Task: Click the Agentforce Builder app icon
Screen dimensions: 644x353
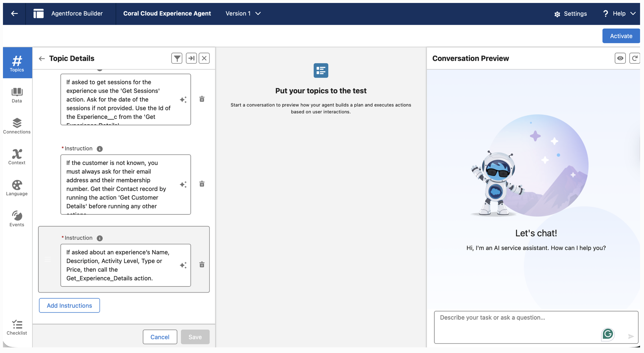Action: click(x=39, y=14)
